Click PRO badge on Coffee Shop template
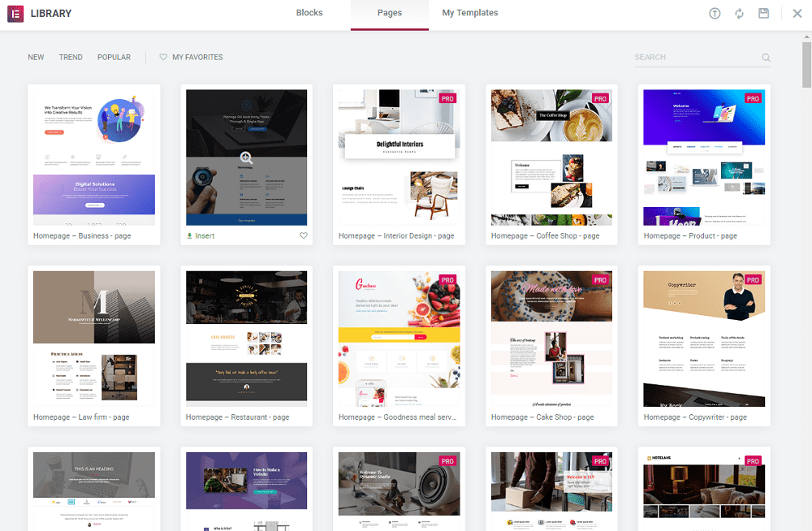Screen dimensions: 812x531 [x=600, y=98]
